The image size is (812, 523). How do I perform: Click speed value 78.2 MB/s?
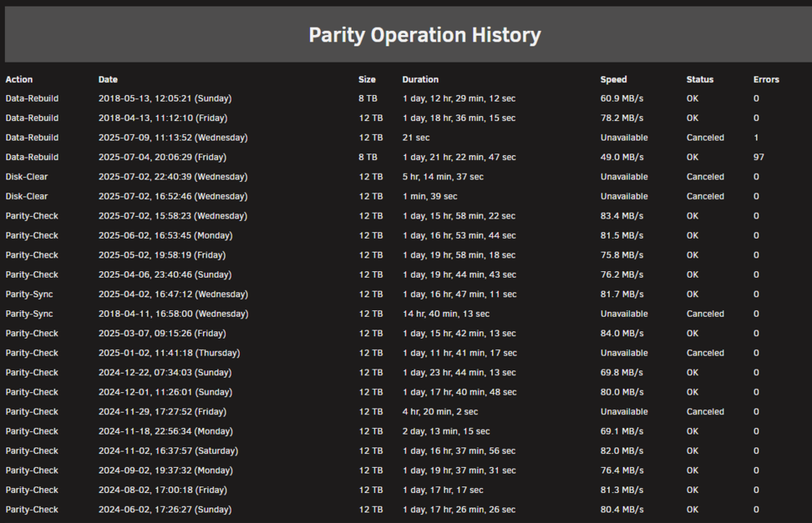(622, 118)
